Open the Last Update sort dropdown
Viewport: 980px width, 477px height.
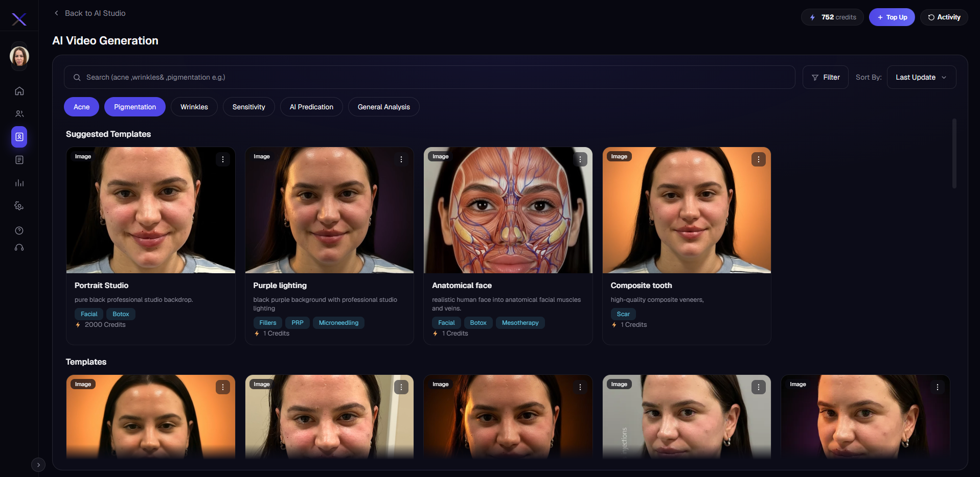(921, 77)
